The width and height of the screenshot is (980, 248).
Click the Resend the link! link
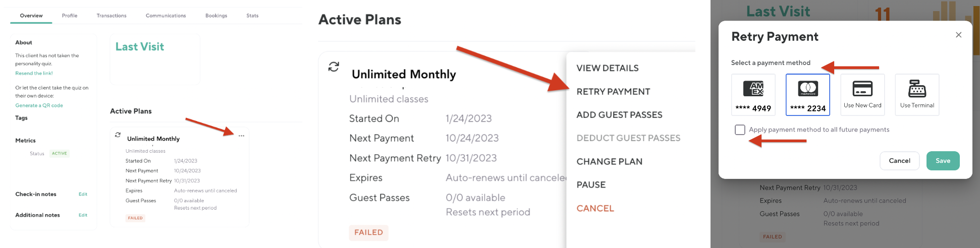tap(34, 73)
